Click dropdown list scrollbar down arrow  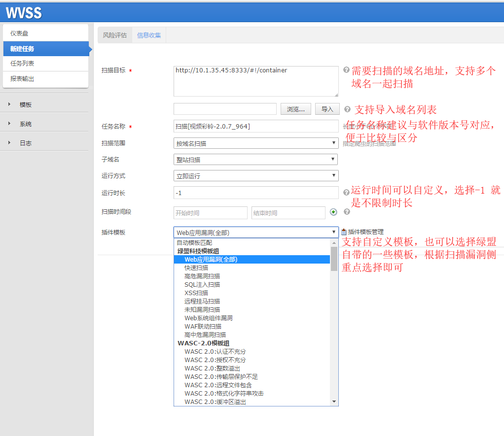coord(334,402)
